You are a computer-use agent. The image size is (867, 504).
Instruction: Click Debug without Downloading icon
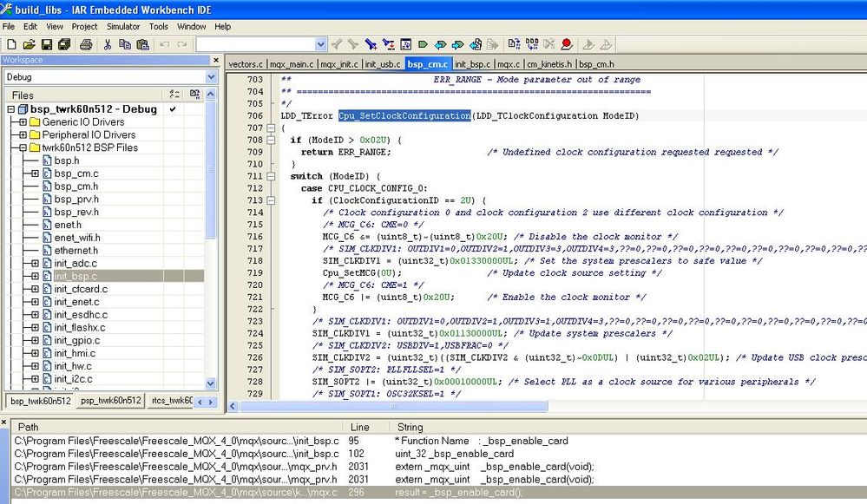point(606,44)
